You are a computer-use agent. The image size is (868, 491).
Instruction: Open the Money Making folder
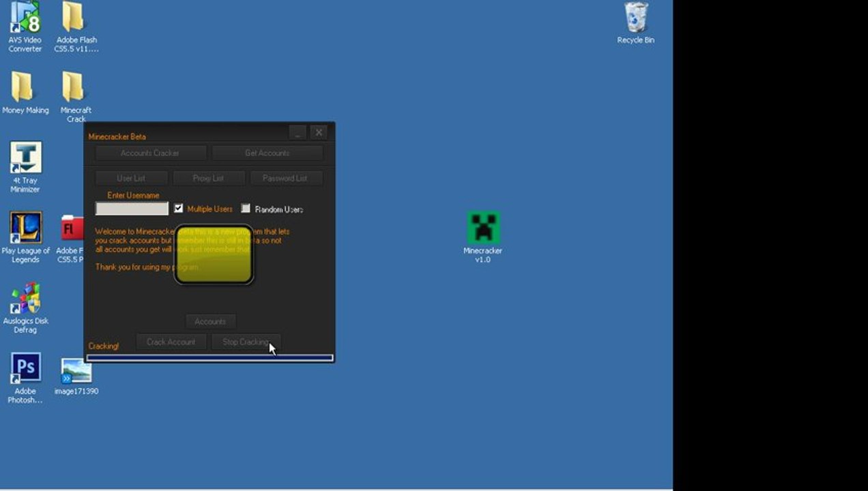[x=25, y=93]
